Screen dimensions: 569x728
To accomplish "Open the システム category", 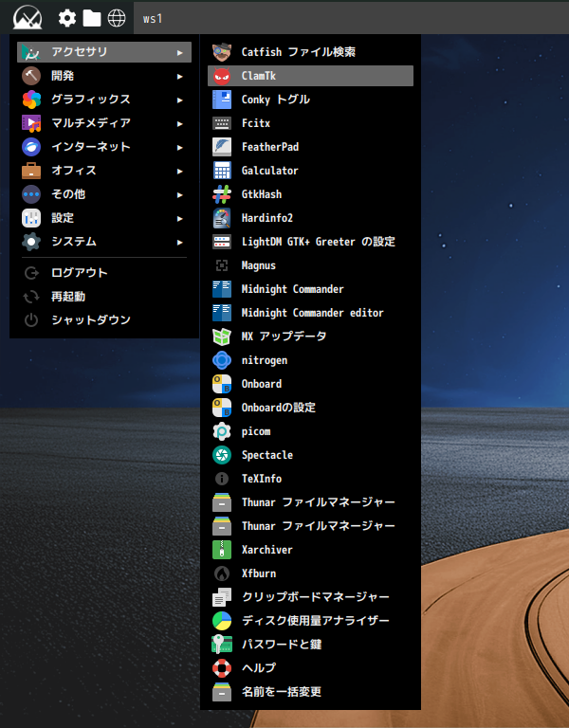I will 104,242.
